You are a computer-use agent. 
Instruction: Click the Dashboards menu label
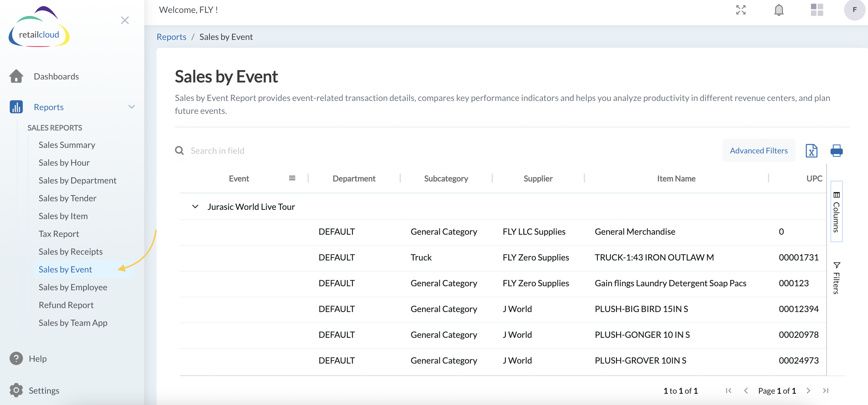[x=56, y=76]
